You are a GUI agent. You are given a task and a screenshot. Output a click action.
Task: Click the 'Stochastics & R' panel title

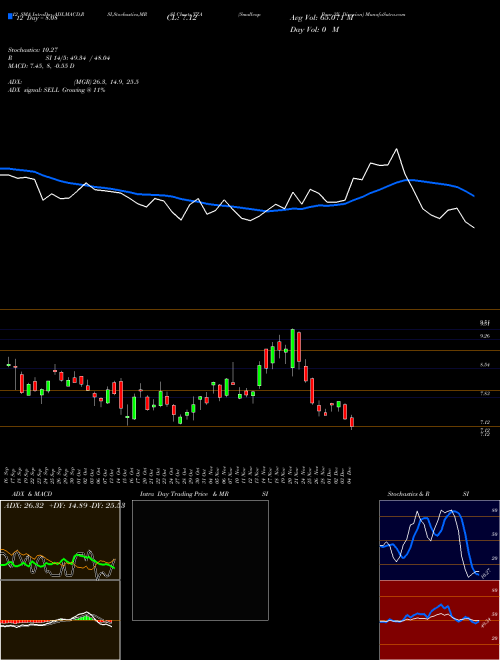409,494
